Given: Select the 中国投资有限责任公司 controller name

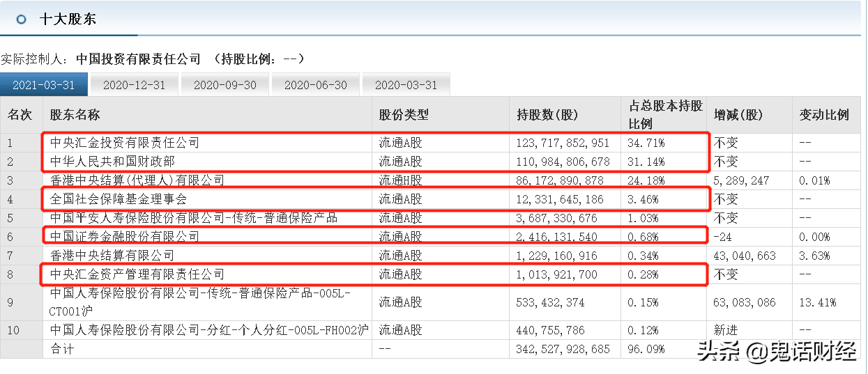Looking at the screenshot, I should [x=138, y=59].
